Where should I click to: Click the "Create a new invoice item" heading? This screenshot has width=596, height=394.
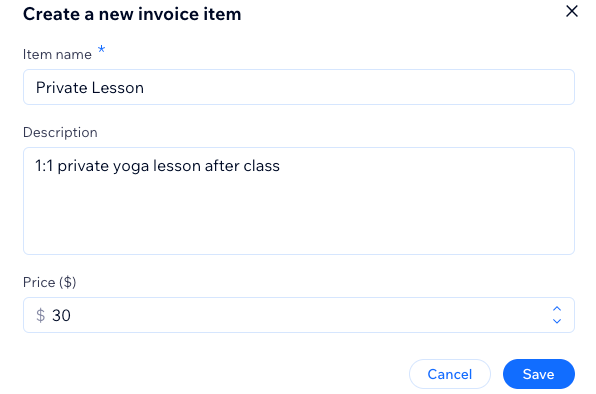point(132,14)
